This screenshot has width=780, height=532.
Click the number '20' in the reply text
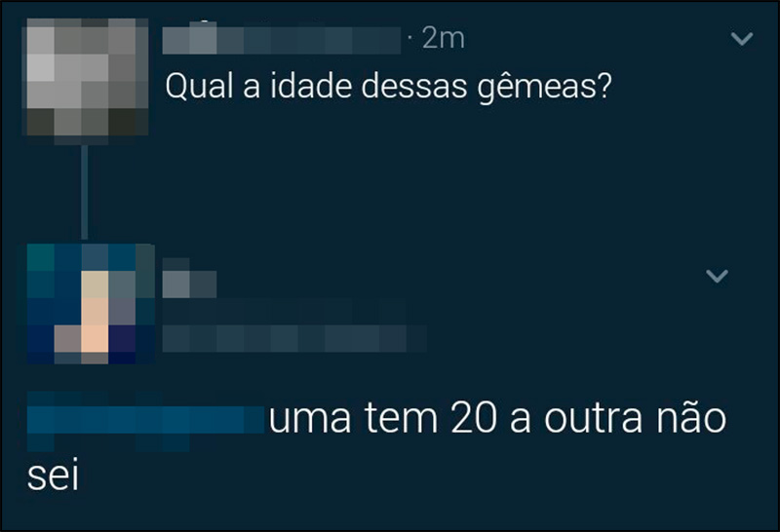point(474,419)
